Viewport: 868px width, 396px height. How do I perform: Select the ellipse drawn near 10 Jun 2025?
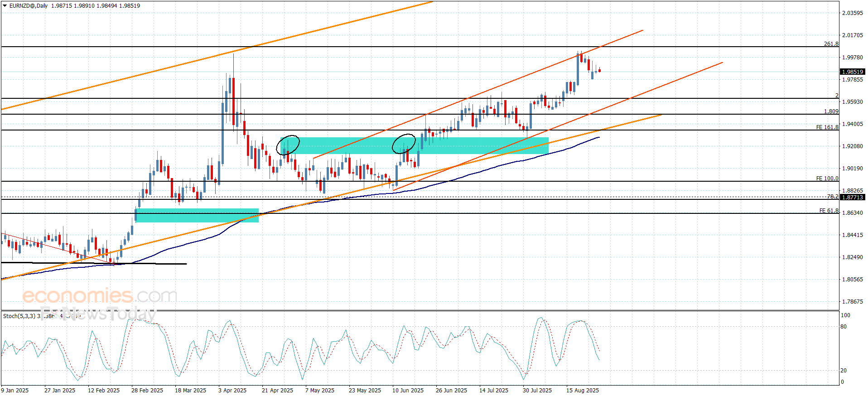(x=404, y=144)
